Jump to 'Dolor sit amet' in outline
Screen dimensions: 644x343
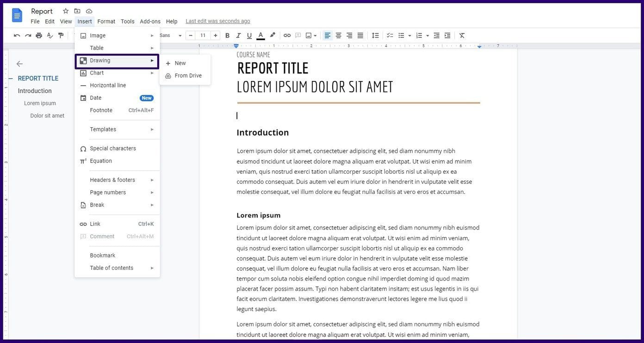tap(47, 116)
